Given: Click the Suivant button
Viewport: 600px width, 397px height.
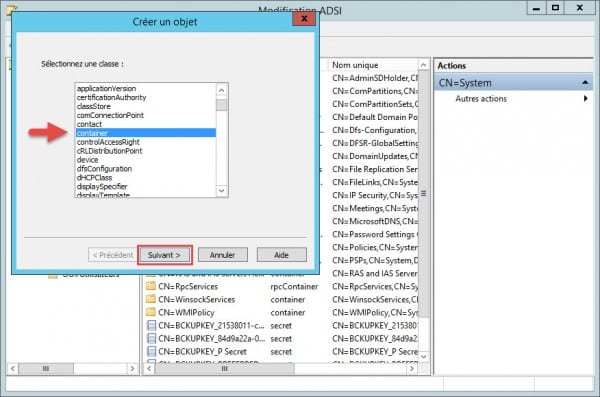Looking at the screenshot, I should 165,255.
